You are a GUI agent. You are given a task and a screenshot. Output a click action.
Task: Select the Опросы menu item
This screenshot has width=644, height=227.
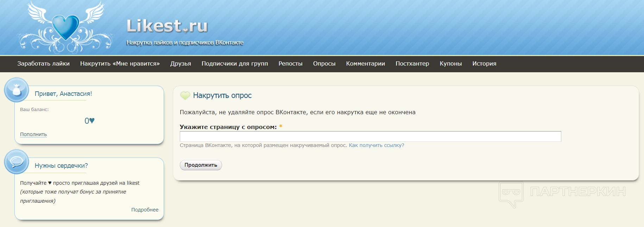(324, 64)
